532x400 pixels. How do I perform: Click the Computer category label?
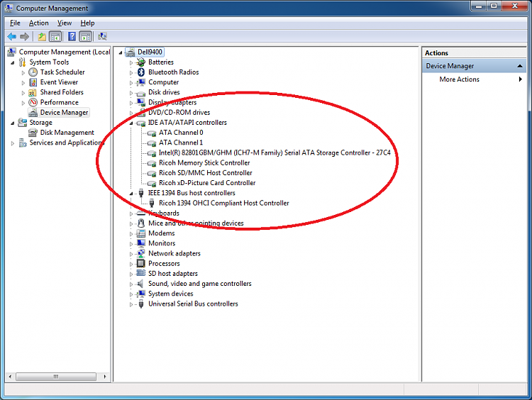(164, 82)
